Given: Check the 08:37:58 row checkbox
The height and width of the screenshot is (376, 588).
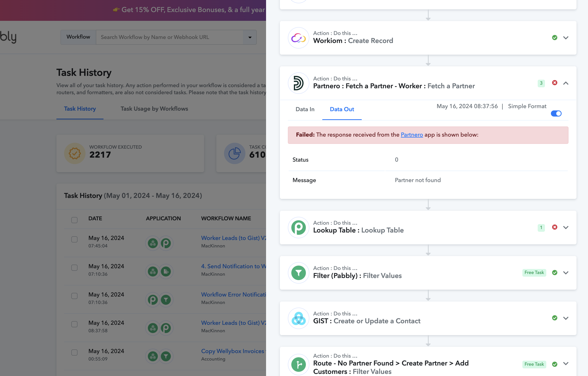Looking at the screenshot, I should (74, 324).
